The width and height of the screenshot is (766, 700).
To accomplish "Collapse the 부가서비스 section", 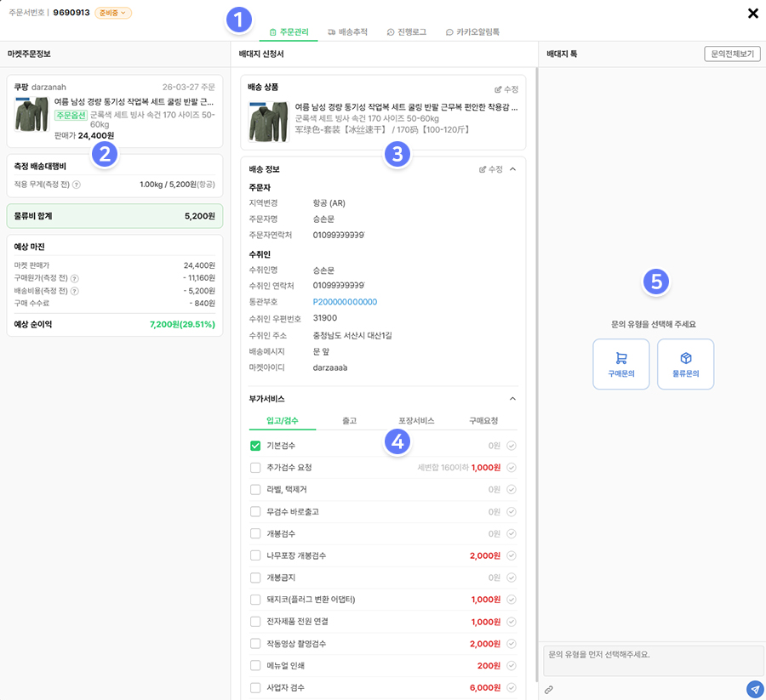I will [512, 398].
